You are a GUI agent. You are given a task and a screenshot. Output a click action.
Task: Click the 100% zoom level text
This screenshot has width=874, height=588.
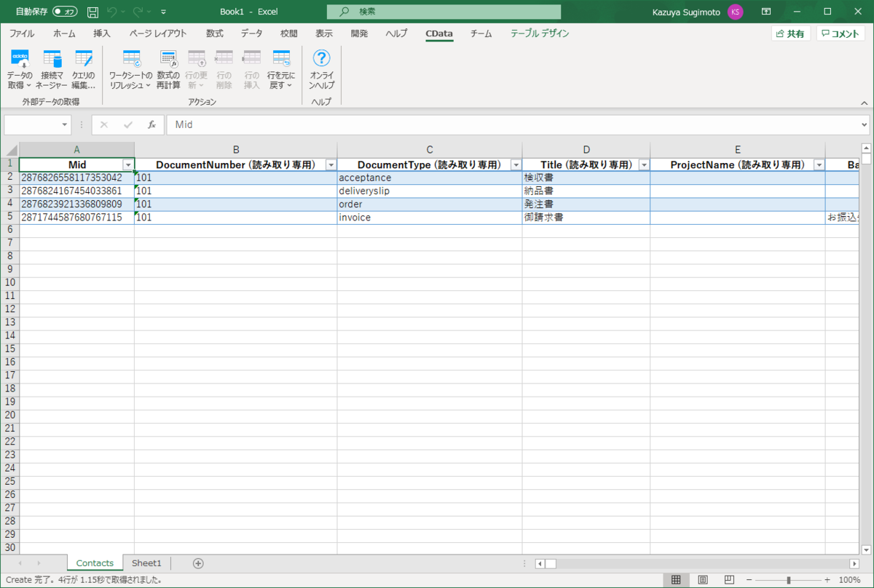(x=849, y=580)
